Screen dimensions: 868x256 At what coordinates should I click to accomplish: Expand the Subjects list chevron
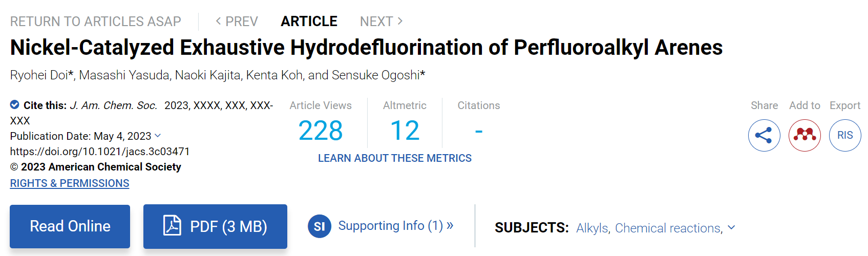pos(731,227)
